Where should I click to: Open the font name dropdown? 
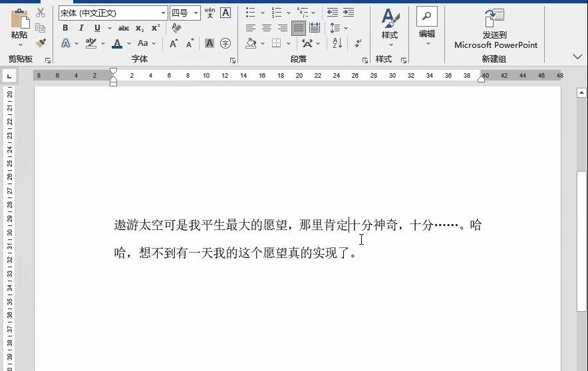tap(163, 13)
